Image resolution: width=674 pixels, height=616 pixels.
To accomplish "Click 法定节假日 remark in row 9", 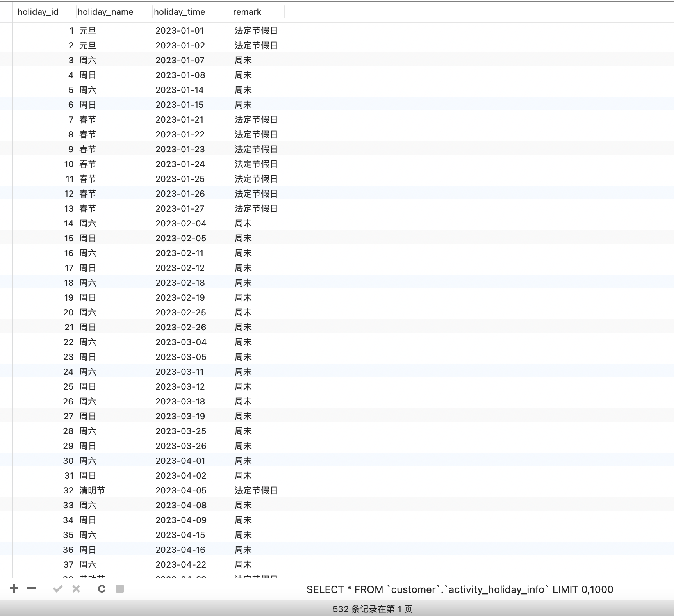I will [256, 149].
